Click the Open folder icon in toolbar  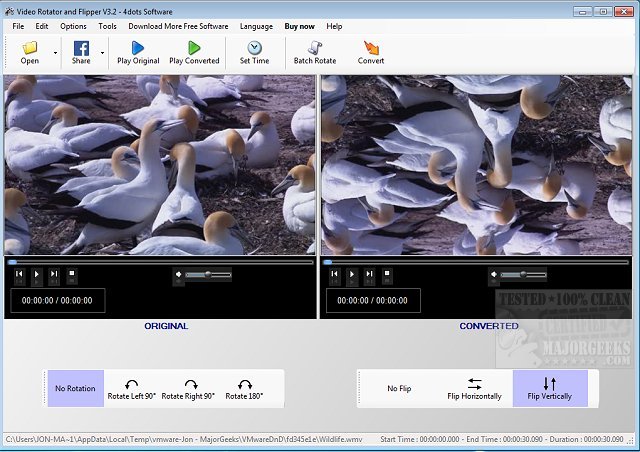(x=30, y=48)
